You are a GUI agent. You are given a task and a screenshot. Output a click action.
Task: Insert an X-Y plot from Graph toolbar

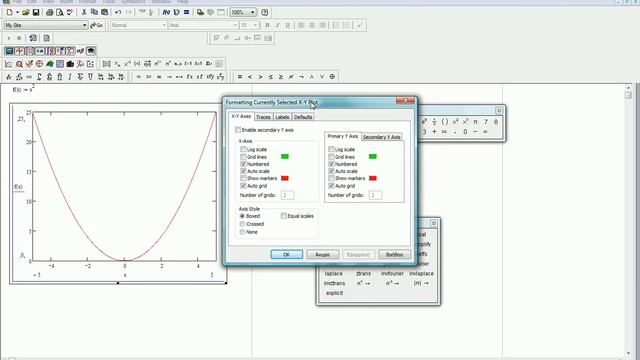[x=9, y=64]
